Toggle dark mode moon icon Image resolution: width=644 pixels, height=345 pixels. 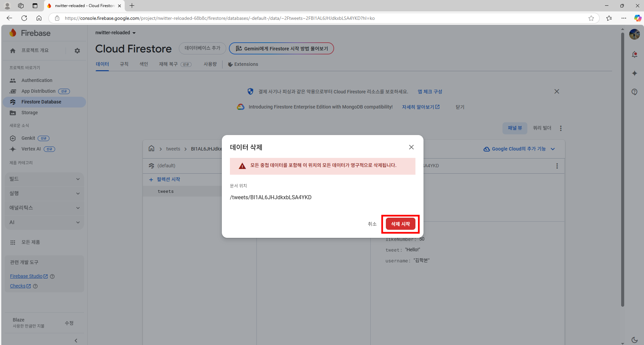pos(635,340)
